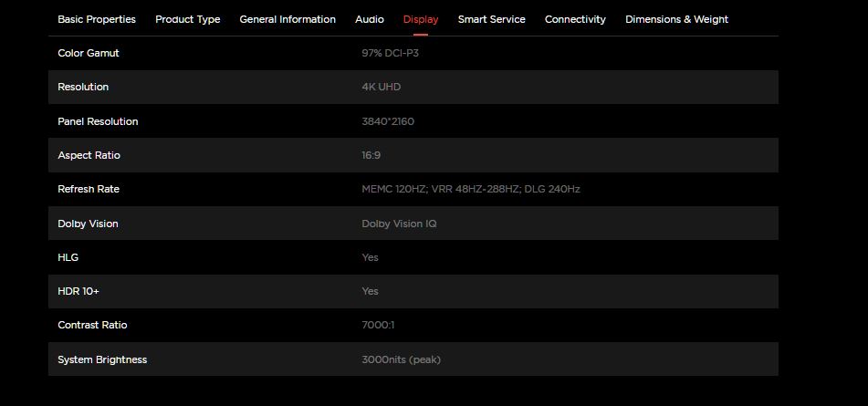The image size is (868, 406).
Task: Click the 16:9 aspect ratio value
Action: pos(371,155)
